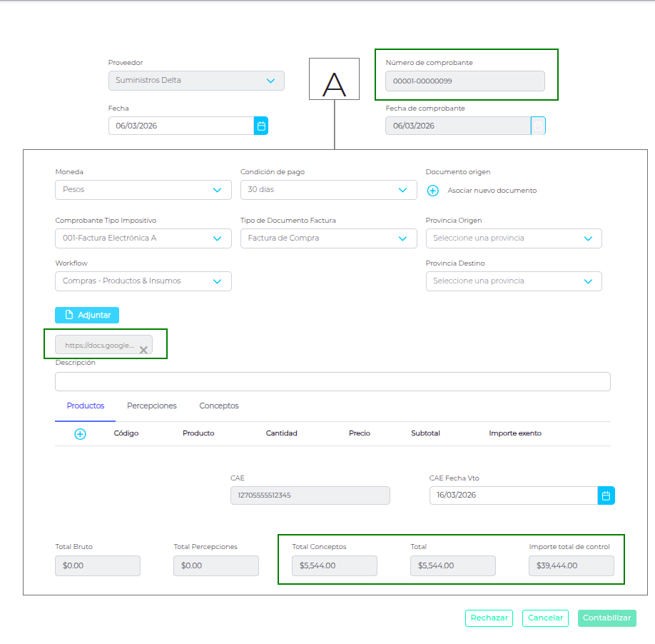Open Fecha de comprobante calendar icon
Image resolution: width=655 pixels, height=644 pixels.
tap(539, 126)
